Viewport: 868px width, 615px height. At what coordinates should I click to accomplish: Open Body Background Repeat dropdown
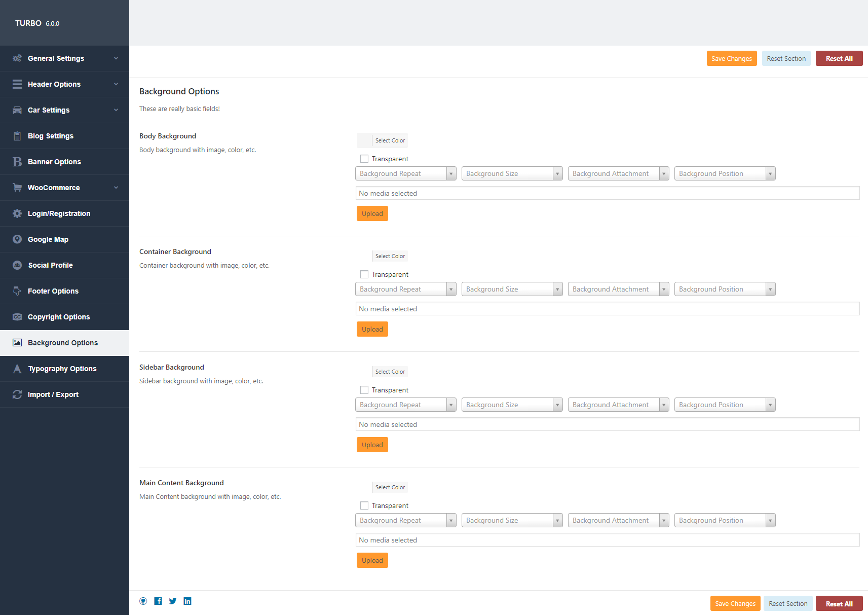(x=405, y=173)
